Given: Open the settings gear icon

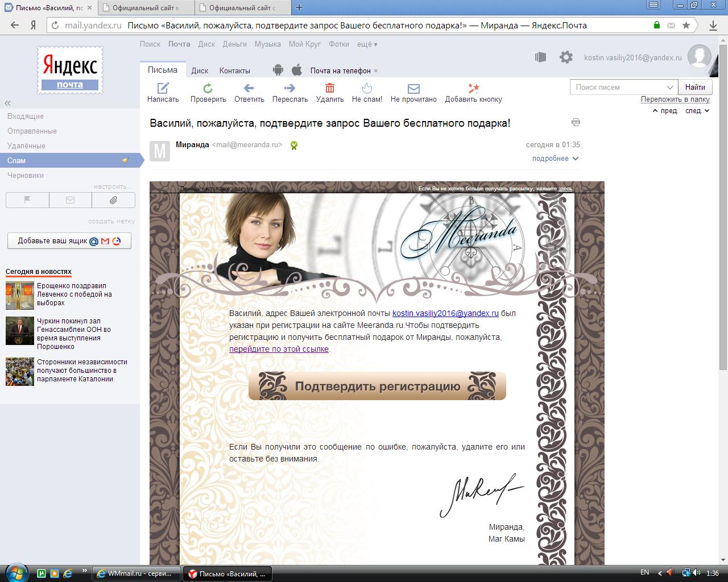Looking at the screenshot, I should 566,57.
